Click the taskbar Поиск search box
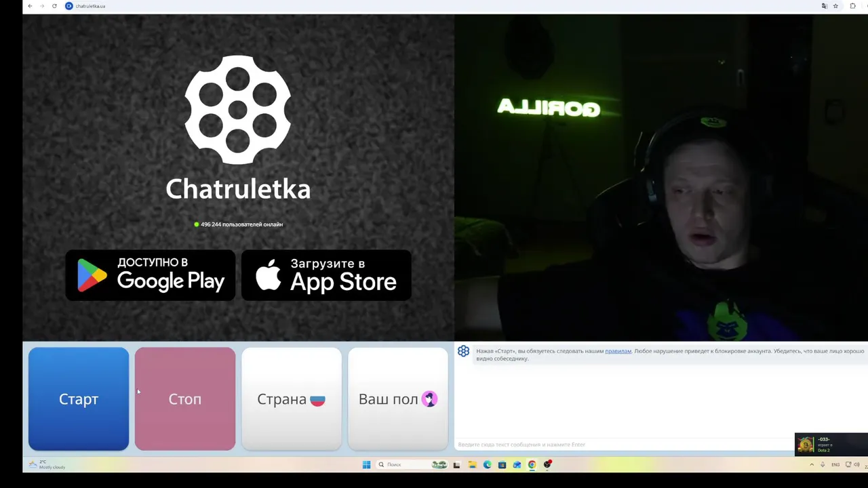Viewport: 868px width, 488px height. 412,464
